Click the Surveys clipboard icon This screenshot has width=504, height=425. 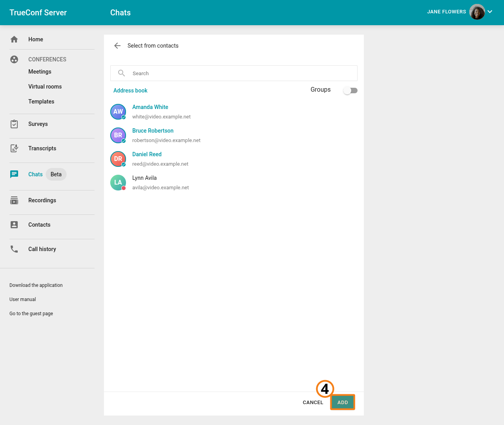14,124
